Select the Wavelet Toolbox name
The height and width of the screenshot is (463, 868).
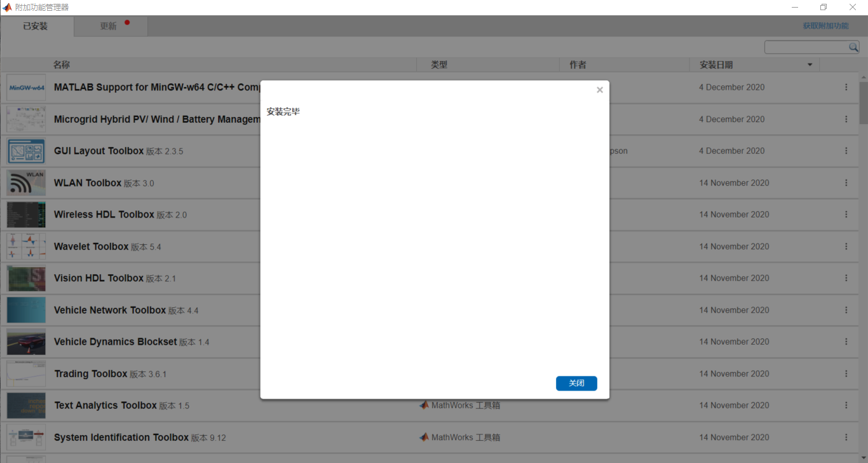coord(92,246)
